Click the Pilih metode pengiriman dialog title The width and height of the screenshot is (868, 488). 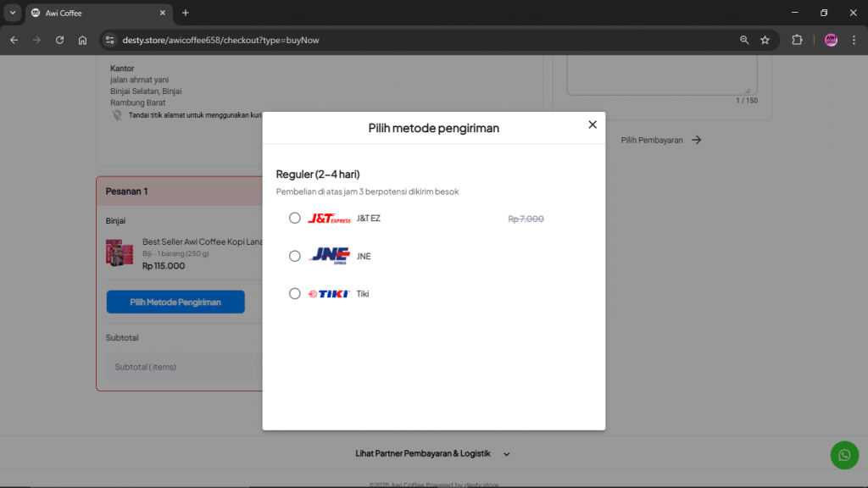pos(433,128)
